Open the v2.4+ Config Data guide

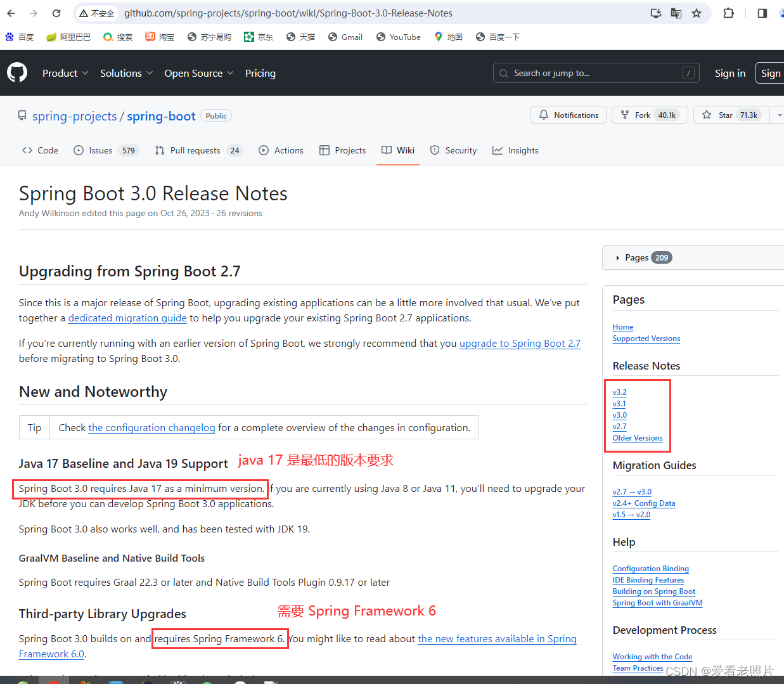coord(644,503)
